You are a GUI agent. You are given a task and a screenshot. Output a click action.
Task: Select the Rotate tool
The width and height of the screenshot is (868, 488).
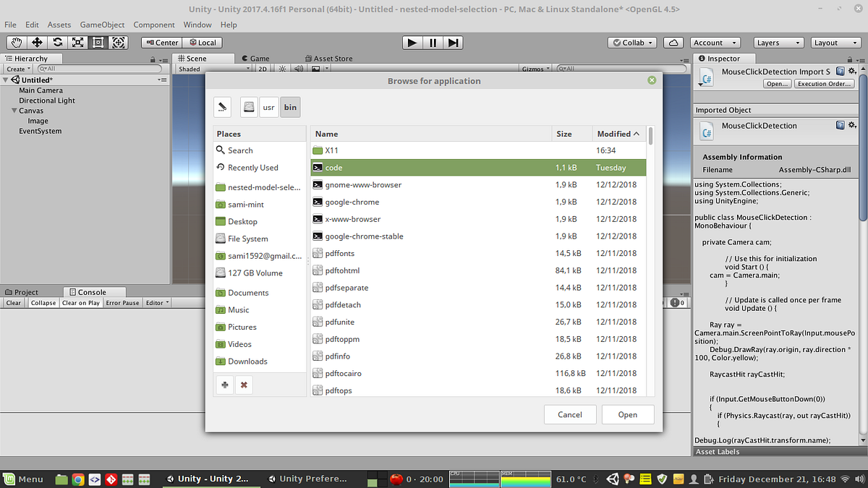click(x=56, y=43)
